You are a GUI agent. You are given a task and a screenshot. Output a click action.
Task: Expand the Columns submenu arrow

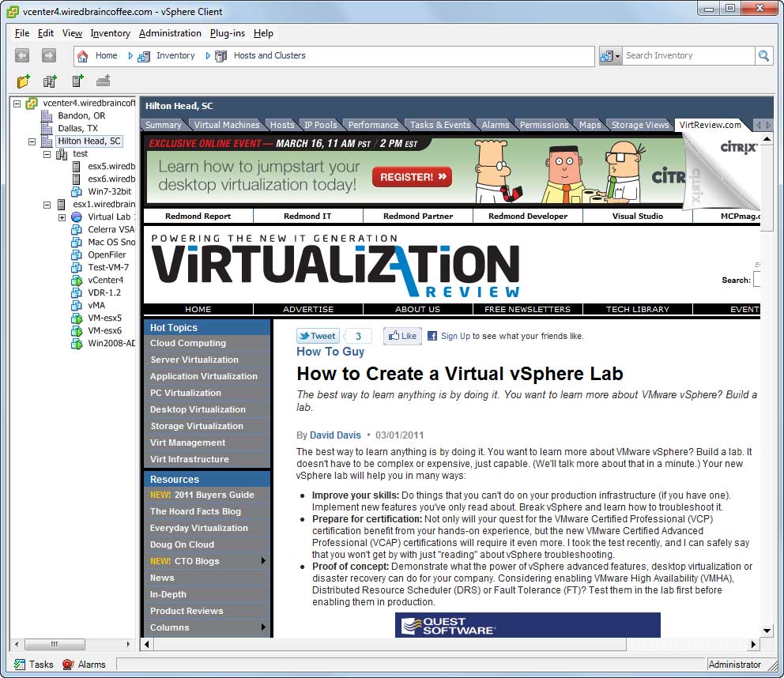coord(263,627)
